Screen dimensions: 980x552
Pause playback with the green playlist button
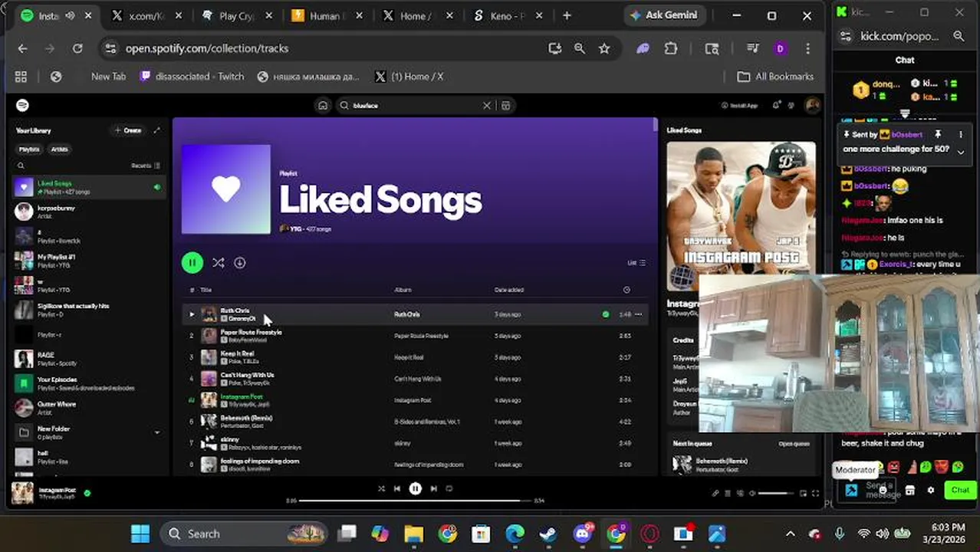192,263
